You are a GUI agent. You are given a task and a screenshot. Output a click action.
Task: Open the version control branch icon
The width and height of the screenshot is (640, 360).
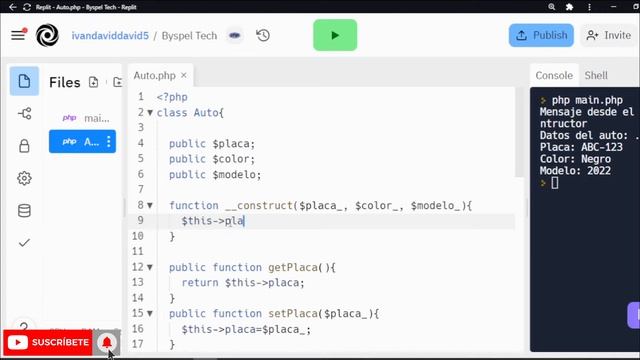pos(24,113)
